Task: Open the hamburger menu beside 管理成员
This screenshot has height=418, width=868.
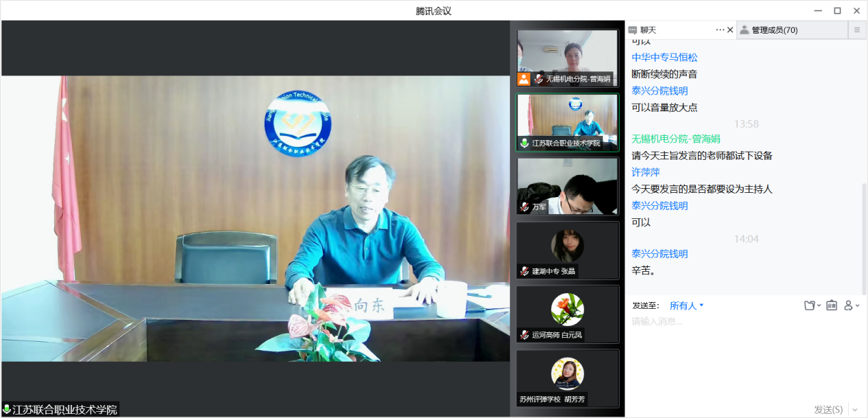Action: (856, 30)
